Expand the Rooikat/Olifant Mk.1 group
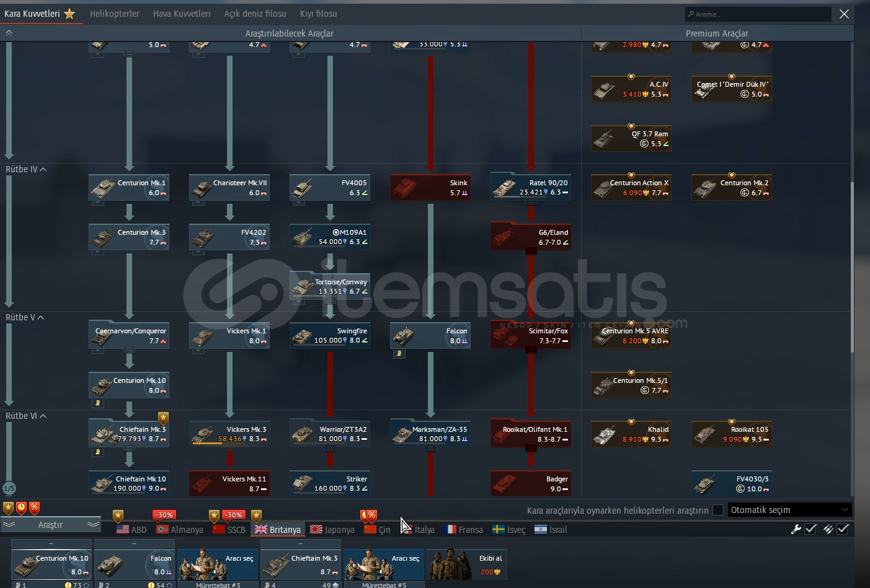This screenshot has width=870, height=588. tap(531, 434)
